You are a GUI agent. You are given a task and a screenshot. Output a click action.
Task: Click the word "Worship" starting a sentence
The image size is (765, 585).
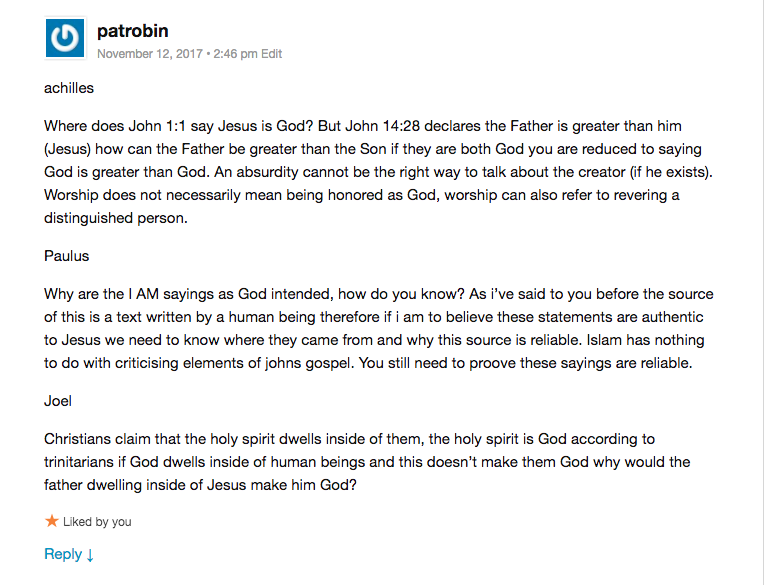tap(74, 194)
